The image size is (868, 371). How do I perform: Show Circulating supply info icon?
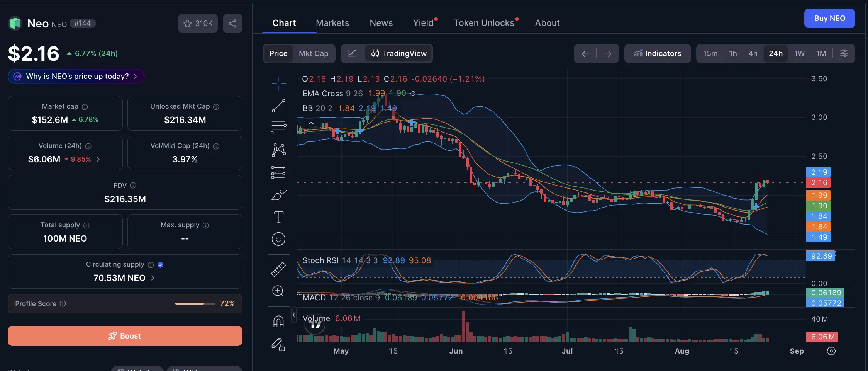tap(151, 265)
